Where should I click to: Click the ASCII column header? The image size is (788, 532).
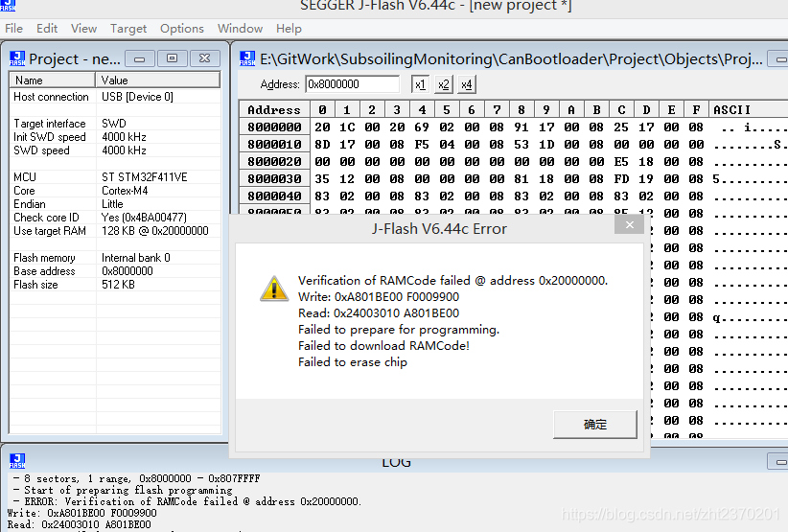[x=749, y=110]
